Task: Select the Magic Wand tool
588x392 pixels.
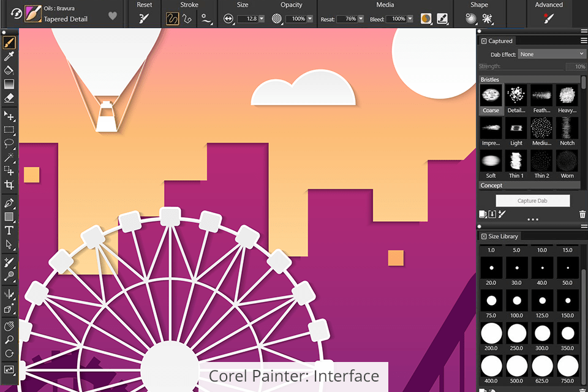Action: pyautogui.click(x=9, y=157)
